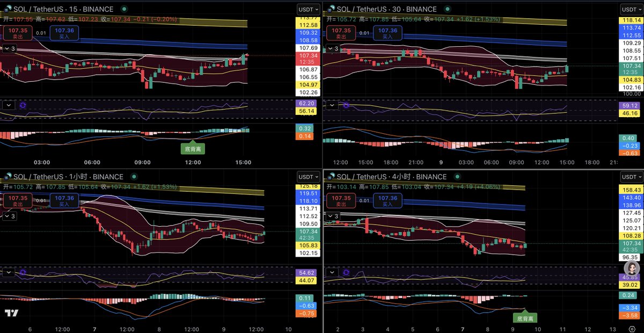Click green market status dot on 4小时 chart
The image size is (644, 333).
coord(458,177)
